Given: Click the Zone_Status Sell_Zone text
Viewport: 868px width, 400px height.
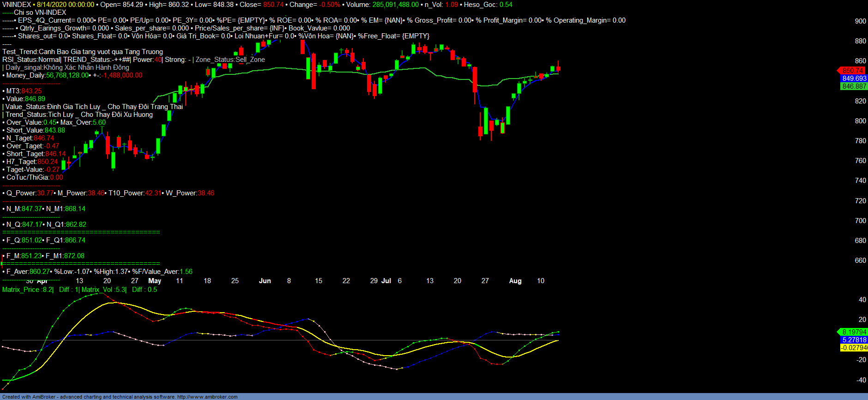Looking at the screenshot, I should coord(230,60).
